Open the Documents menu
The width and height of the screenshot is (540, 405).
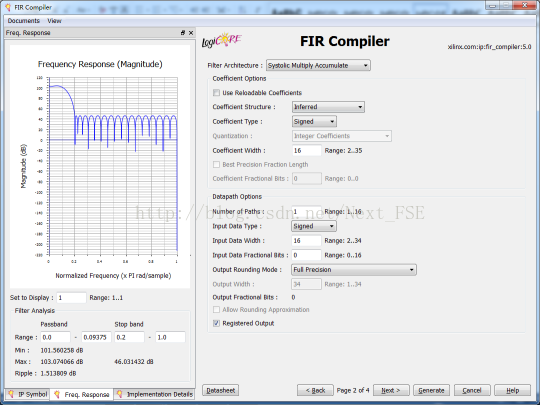[x=23, y=21]
